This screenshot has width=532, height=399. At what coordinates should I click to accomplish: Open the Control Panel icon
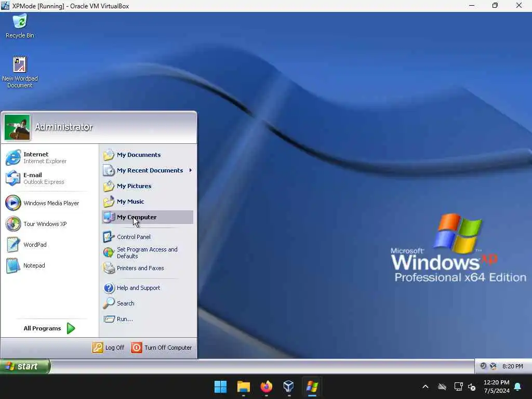click(109, 237)
